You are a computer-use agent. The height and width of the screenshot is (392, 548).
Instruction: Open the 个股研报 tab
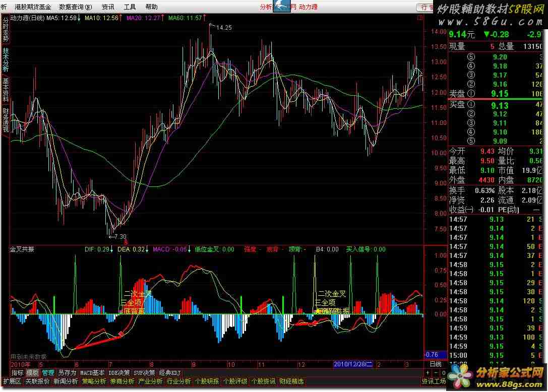click(x=207, y=381)
